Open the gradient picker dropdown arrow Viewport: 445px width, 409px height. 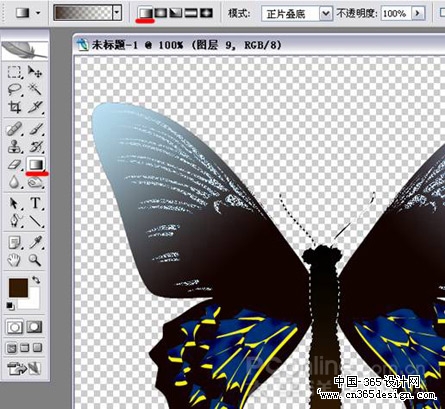click(116, 13)
